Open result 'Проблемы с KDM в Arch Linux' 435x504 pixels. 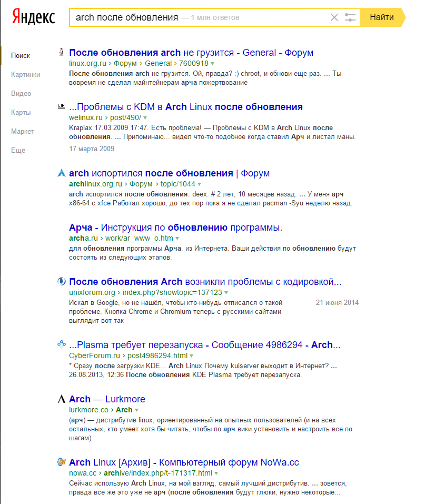tap(186, 107)
